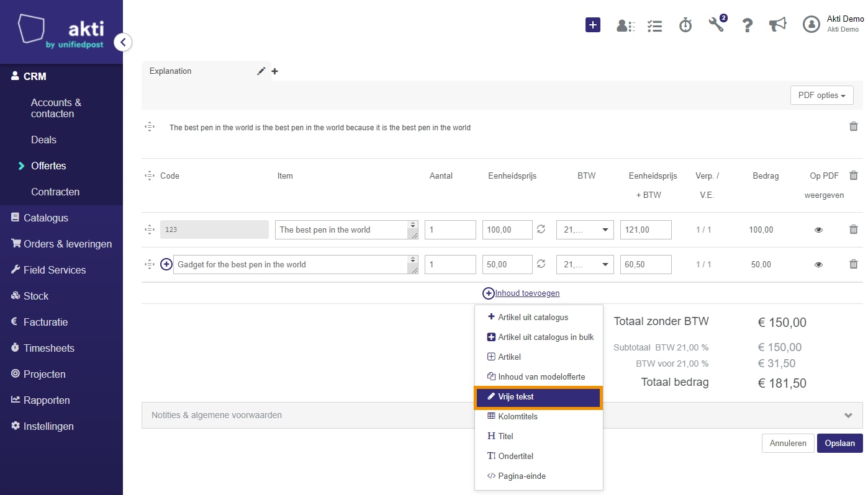The height and width of the screenshot is (495, 868).
Task: Open the megaphone announcements icon
Action: point(777,24)
